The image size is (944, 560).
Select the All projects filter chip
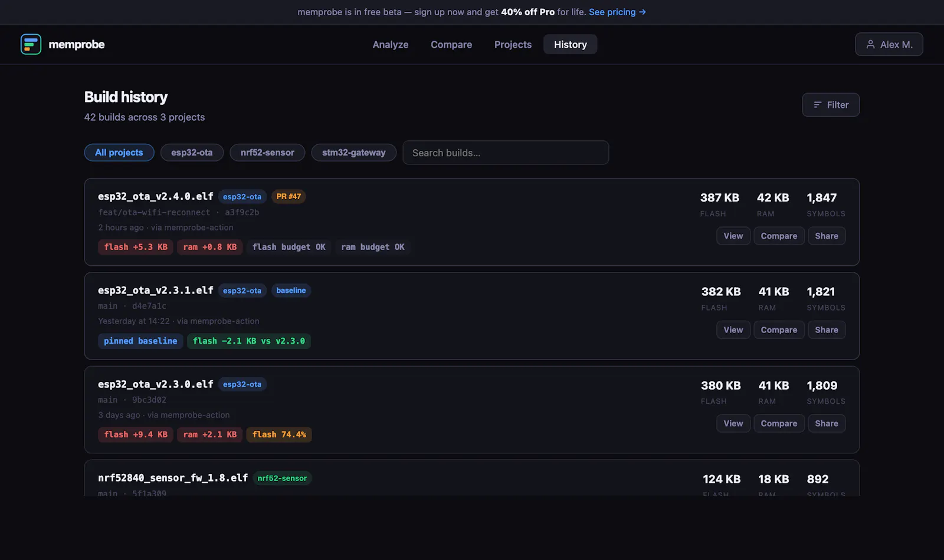pos(119,153)
